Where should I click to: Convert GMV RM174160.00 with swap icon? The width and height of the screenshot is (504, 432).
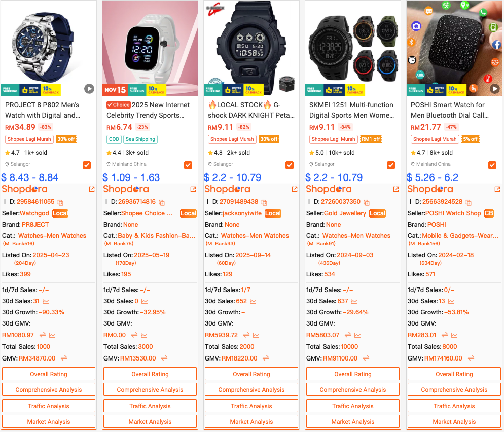[x=471, y=358]
